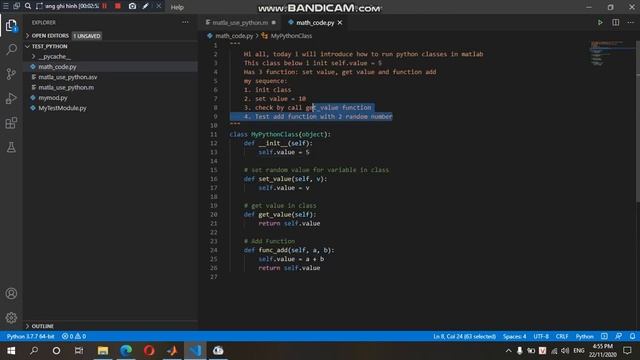Open the Manage gear menu
The height and width of the screenshot is (360, 640).
tap(11, 318)
